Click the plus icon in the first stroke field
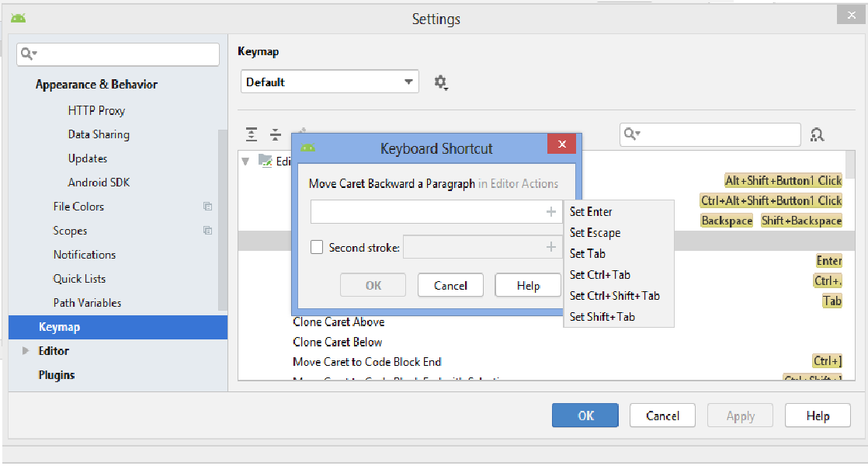This screenshot has height=466, width=868. pyautogui.click(x=551, y=212)
